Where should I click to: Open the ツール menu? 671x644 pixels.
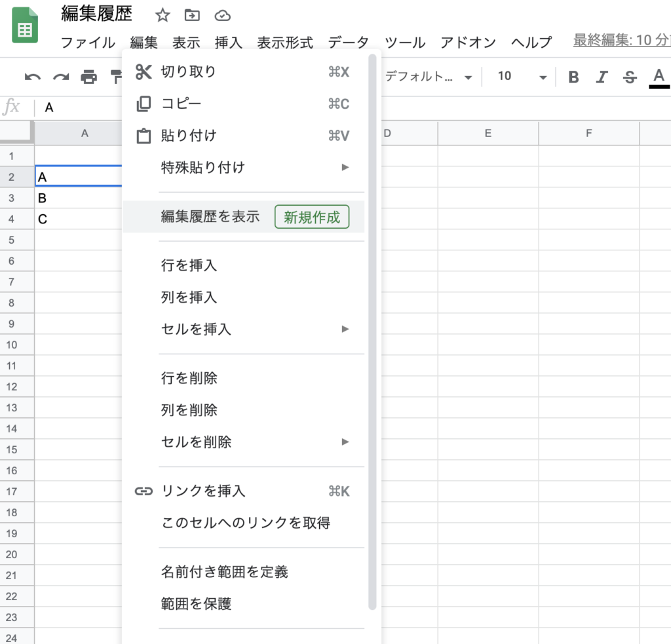click(x=405, y=43)
